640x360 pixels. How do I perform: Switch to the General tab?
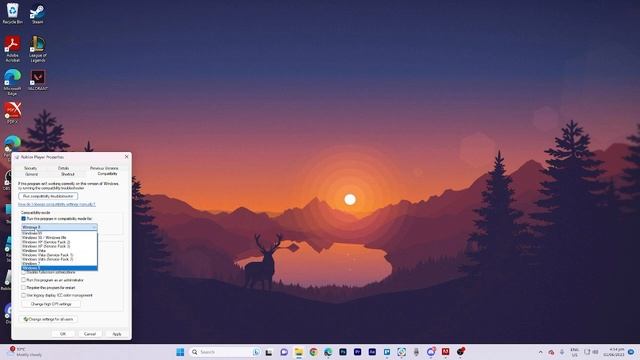pyautogui.click(x=31, y=174)
